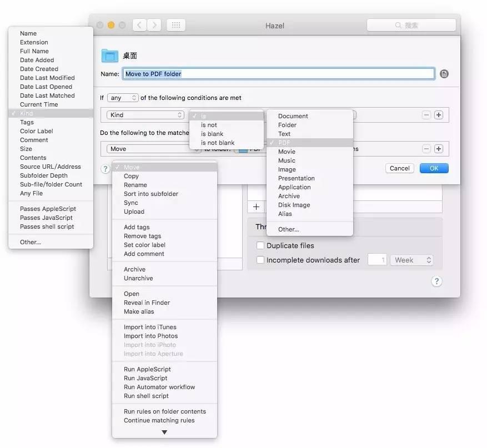Select Movie in kind menu

click(287, 152)
